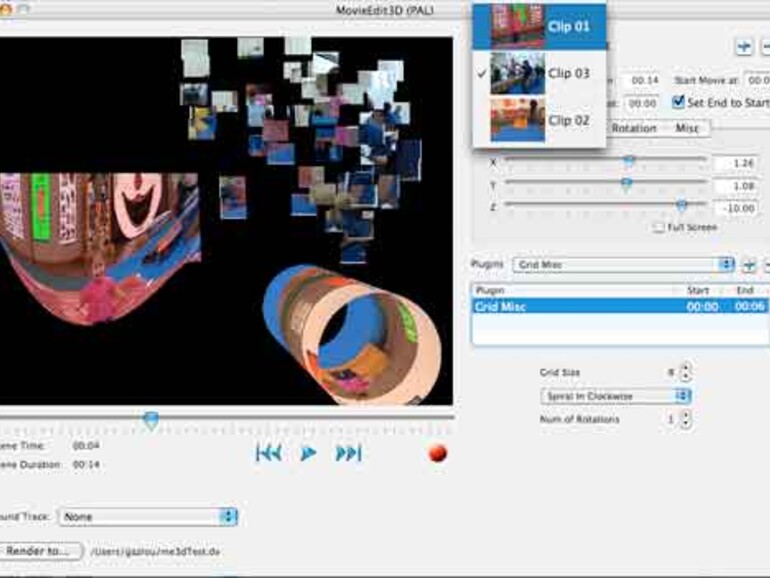Click the Z value field -10.00

click(x=737, y=208)
